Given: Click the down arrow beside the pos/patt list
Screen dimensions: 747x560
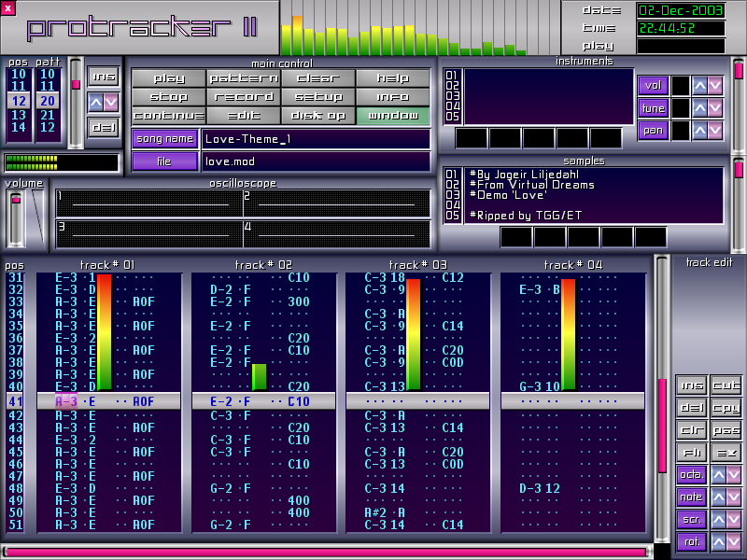Looking at the screenshot, I should pyautogui.click(x=111, y=102).
